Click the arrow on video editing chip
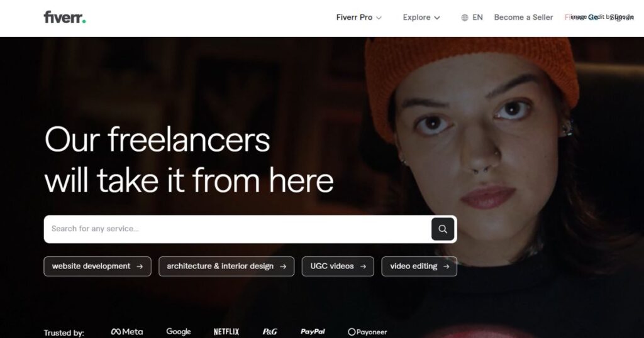The height and width of the screenshot is (338, 644). click(x=446, y=266)
